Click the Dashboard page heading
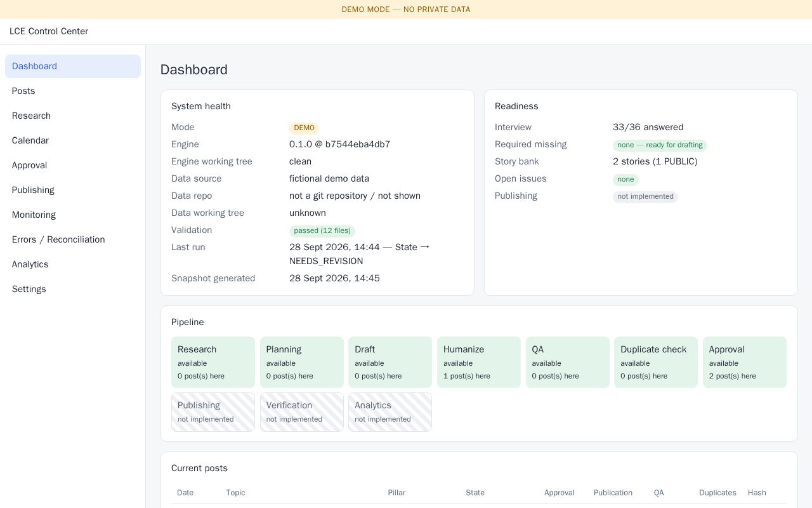Screen dimensions: 812x508 tap(194, 70)
